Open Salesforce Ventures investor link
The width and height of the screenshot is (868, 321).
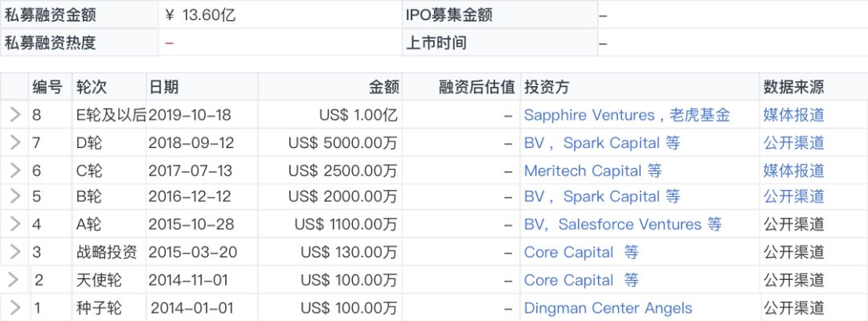pos(630,224)
